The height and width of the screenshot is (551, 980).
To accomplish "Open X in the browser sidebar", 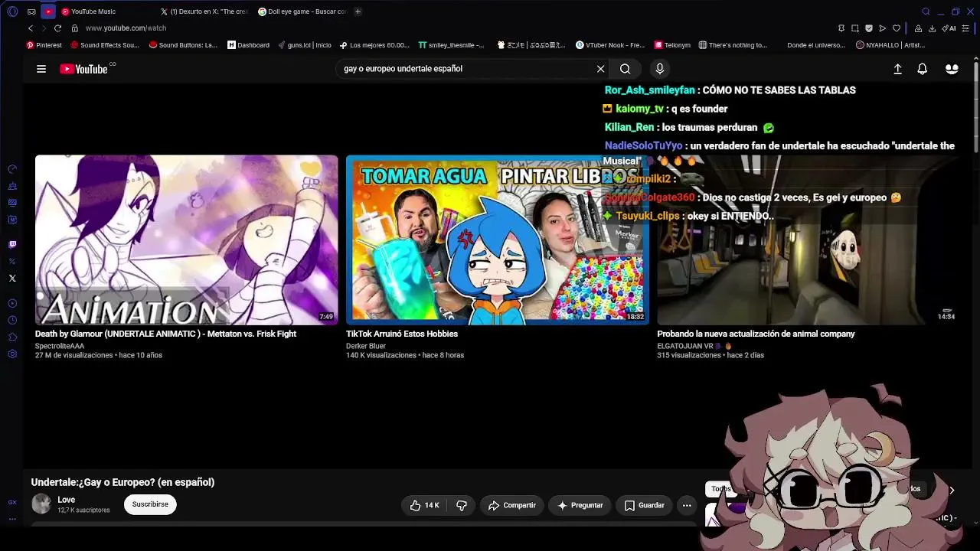I will coord(12,278).
